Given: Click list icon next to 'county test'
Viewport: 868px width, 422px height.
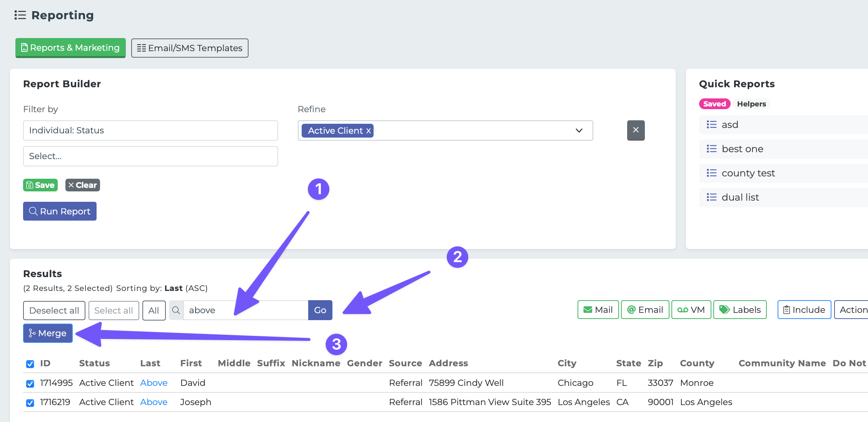Looking at the screenshot, I should (711, 173).
